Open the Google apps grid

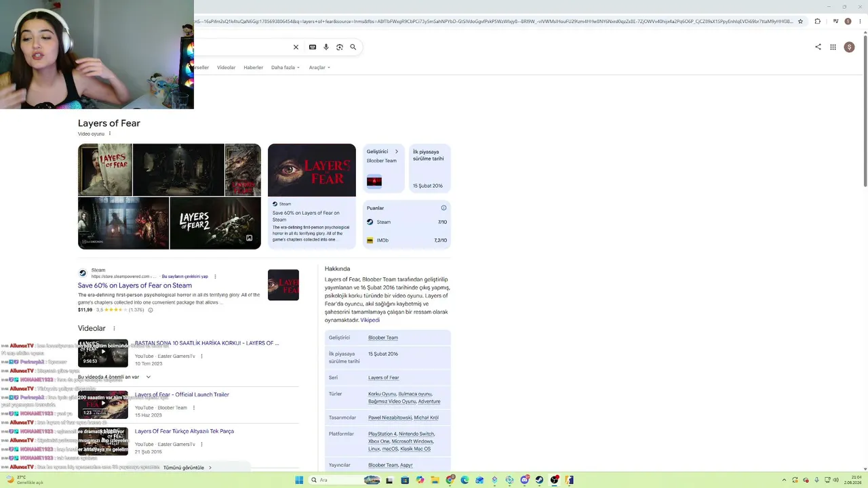833,47
